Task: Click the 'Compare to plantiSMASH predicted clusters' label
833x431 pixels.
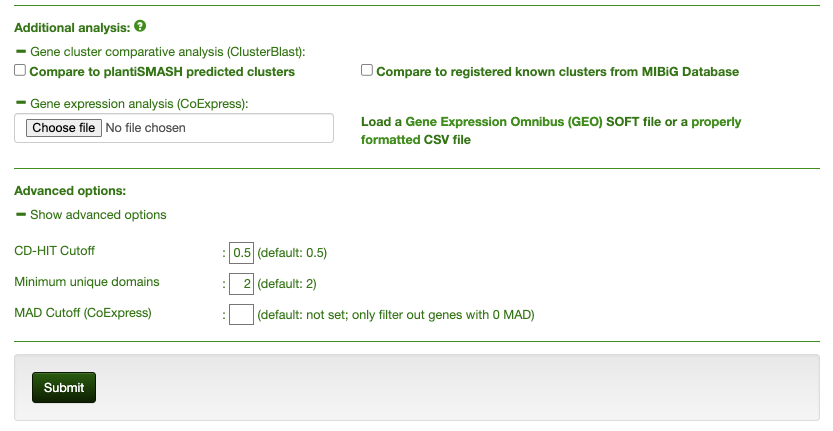Action: (x=162, y=72)
